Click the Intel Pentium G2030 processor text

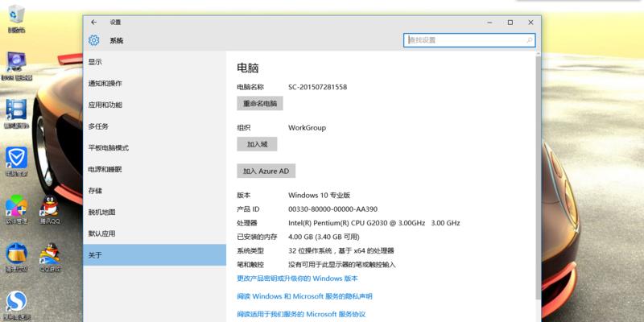pos(374,223)
